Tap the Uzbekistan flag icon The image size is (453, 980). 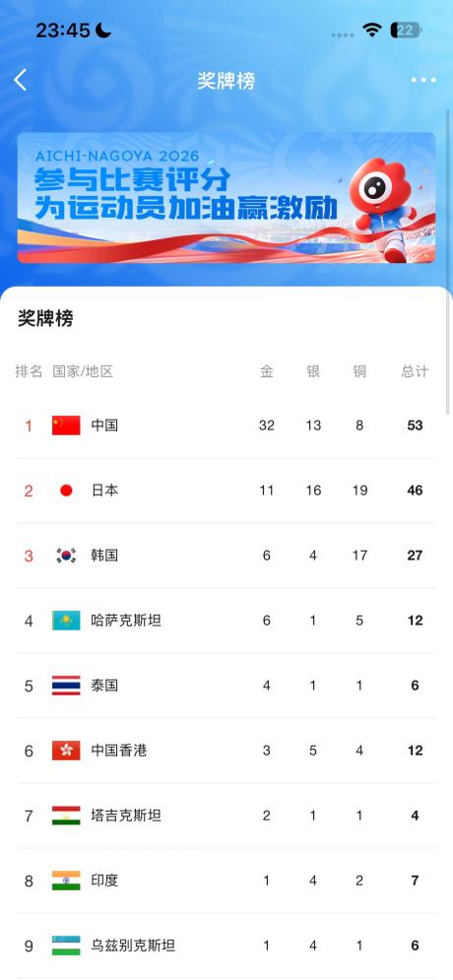tap(66, 945)
